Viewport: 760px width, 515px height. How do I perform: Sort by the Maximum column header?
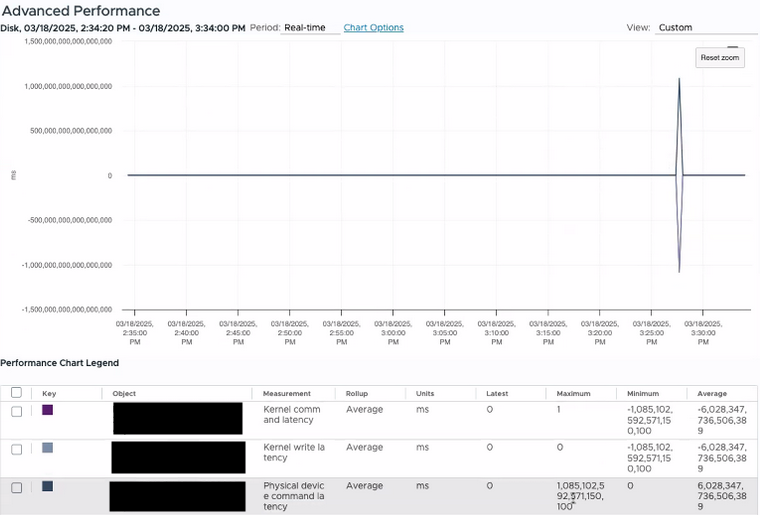coord(574,393)
